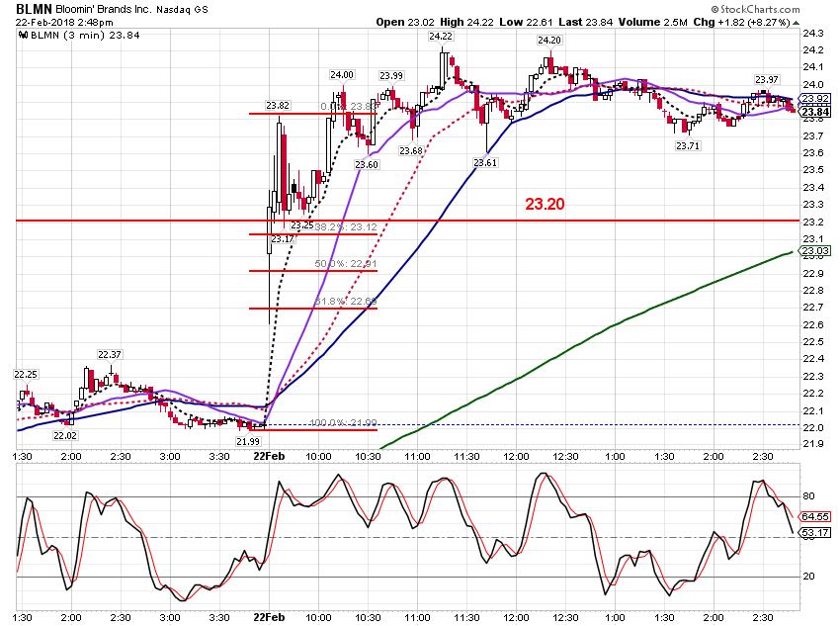840x626 pixels.
Task: Click the green up-arrow after the Chg percentage
Action: pyautogui.click(x=797, y=23)
